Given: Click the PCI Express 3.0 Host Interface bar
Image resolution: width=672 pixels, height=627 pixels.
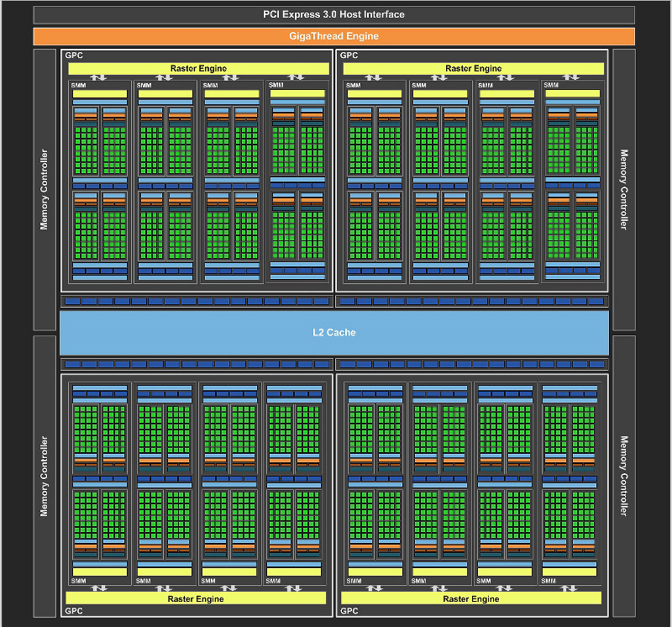Looking at the screenshot, I should tap(333, 14).
